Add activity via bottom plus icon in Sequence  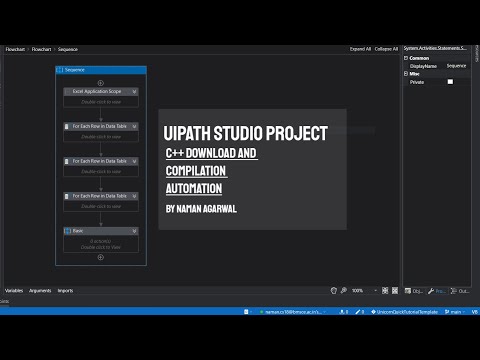click(100, 257)
